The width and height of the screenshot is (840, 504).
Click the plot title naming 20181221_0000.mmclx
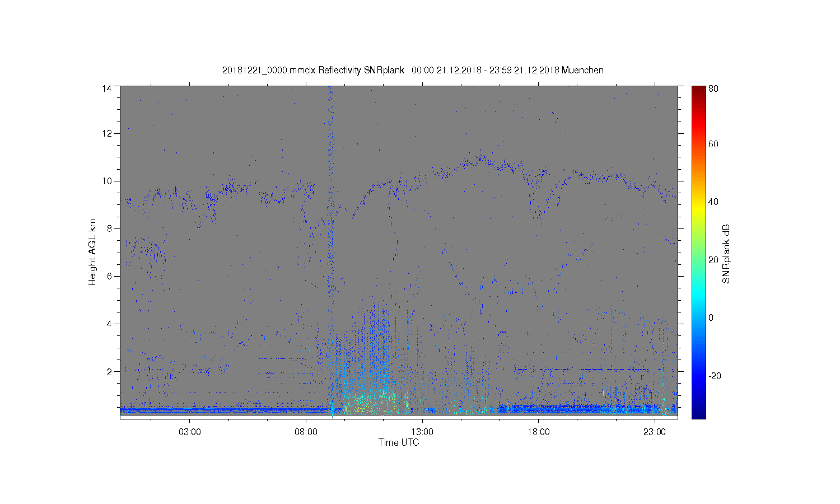(413, 70)
